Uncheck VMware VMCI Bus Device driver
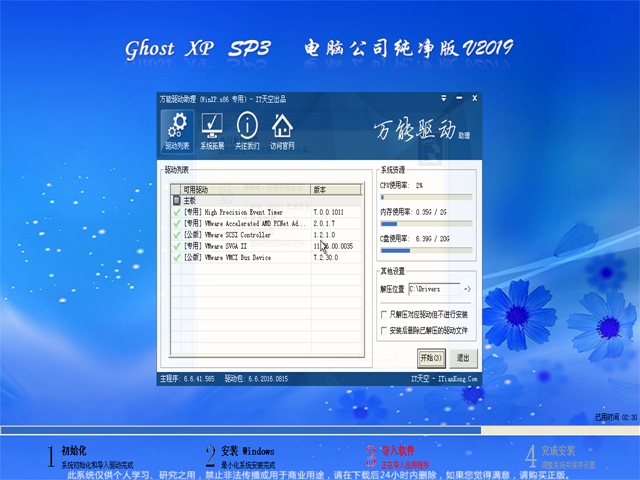Screen dimensions: 640x480 tap(177, 258)
